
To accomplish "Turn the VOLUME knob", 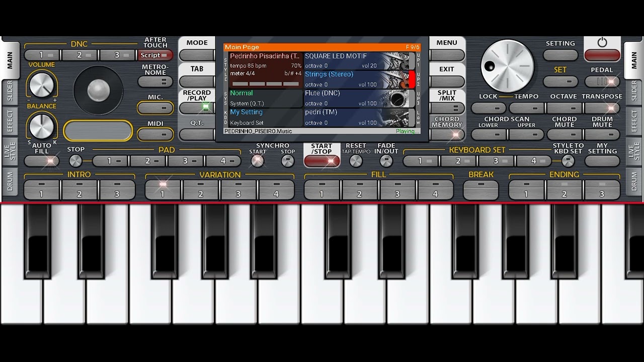I will [x=41, y=84].
